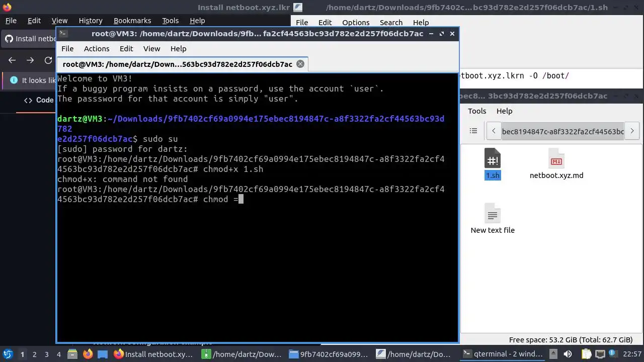Open Options menu in text editor window
This screenshot has height=362, width=644.
pyautogui.click(x=356, y=23)
